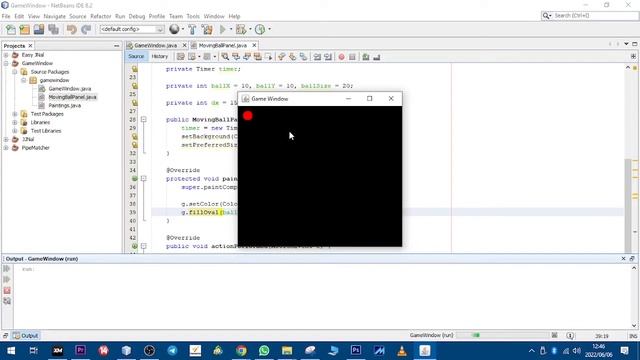Image resolution: width=640 pixels, height=360 pixels.
Task: Click the Clean and Build icon
Action: coord(207,29)
